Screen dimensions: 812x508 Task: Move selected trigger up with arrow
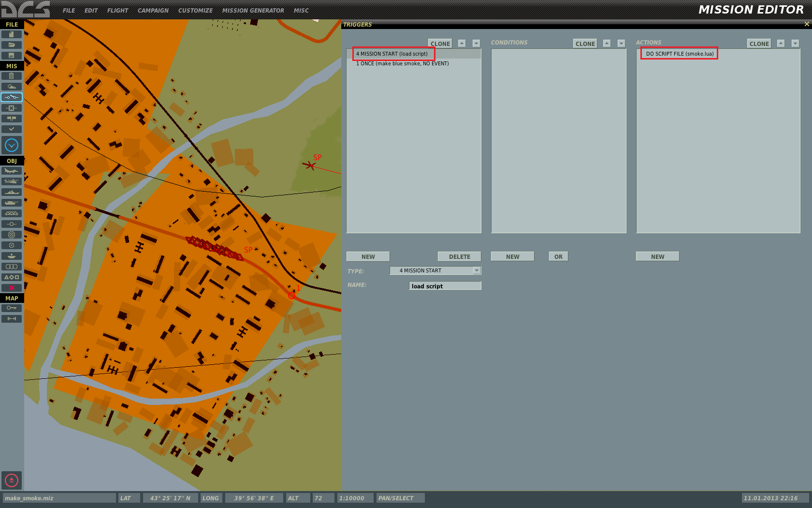[x=462, y=44]
